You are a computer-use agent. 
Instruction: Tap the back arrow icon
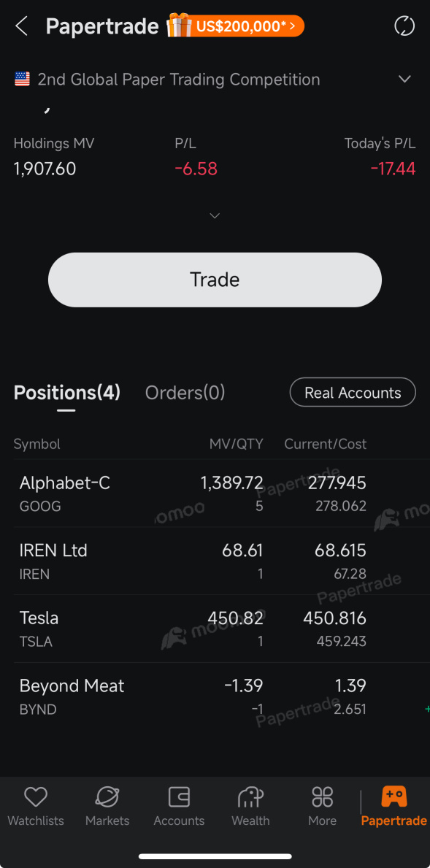coord(22,26)
